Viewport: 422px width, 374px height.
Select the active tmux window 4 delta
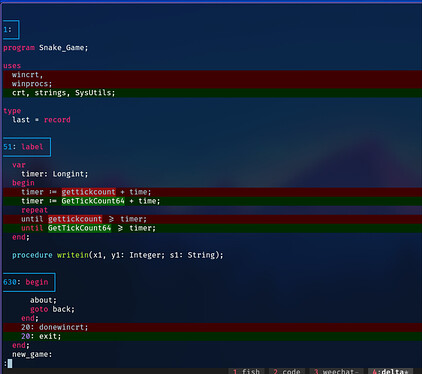(390, 371)
